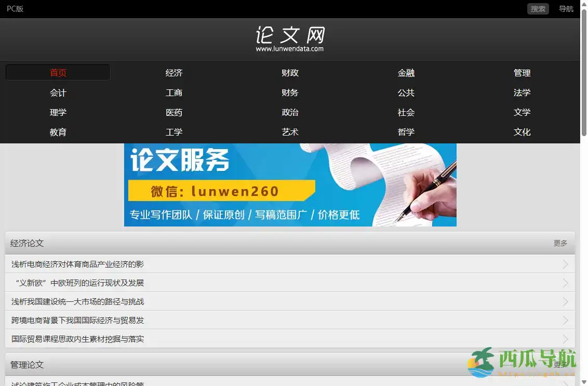Viewport: 588px width, 386px height.
Task: Open the chevron beside '"义新欧"中欧班列的运行现状及发展'
Action: pos(565,283)
